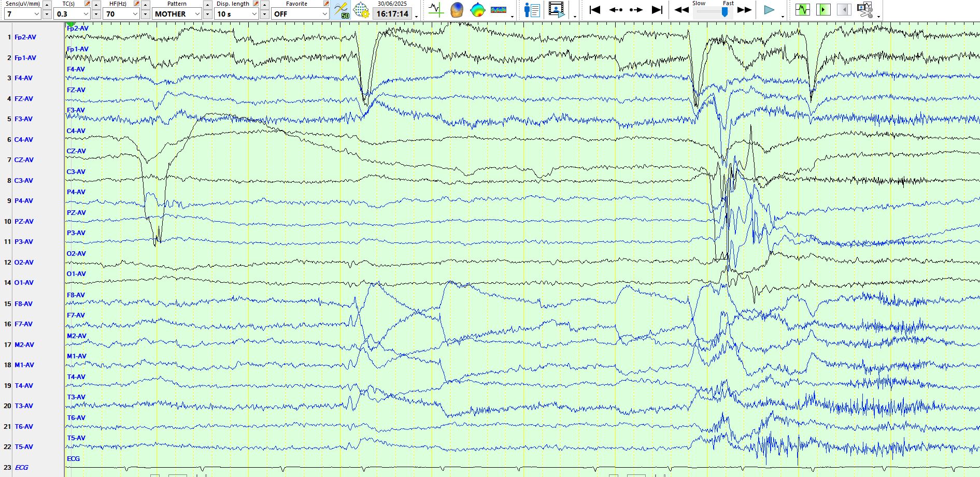The height and width of the screenshot is (477, 980).
Task: Click the green page-forward icon
Action: pos(823,10)
